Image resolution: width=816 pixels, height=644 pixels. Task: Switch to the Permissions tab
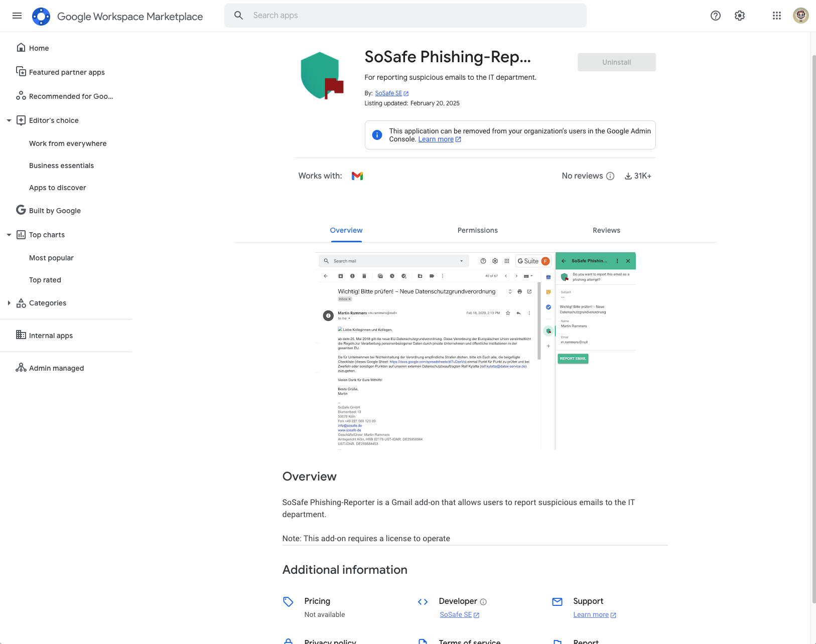[x=477, y=230]
